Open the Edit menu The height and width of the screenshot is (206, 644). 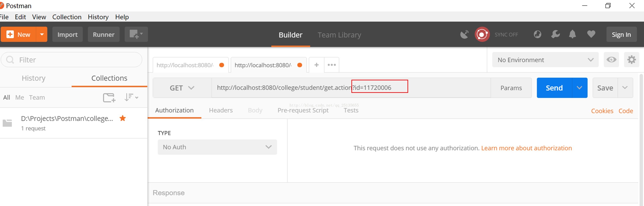click(x=20, y=17)
